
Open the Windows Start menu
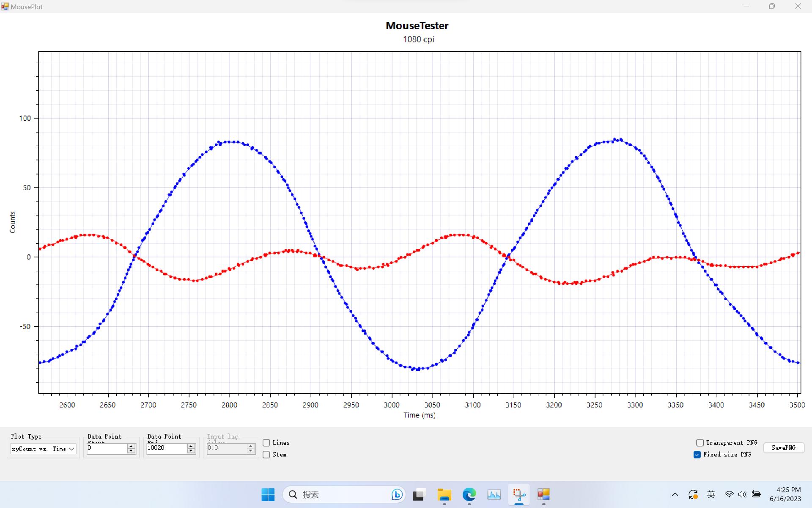[x=268, y=494]
